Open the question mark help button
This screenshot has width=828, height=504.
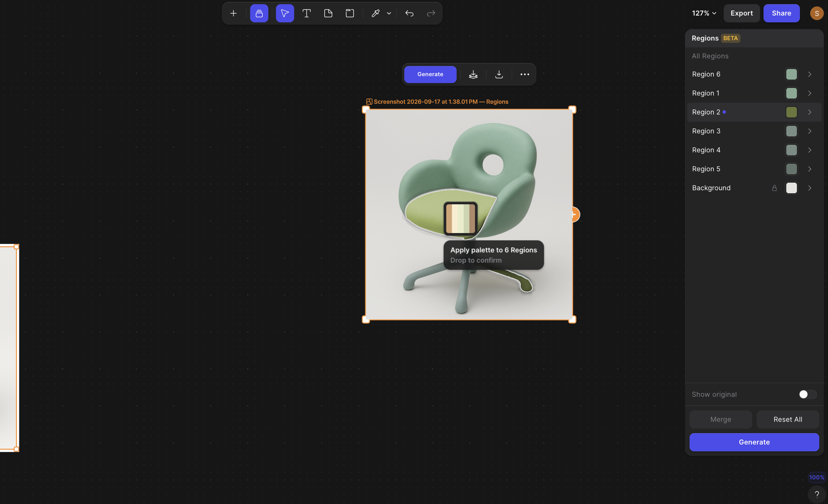click(816, 494)
